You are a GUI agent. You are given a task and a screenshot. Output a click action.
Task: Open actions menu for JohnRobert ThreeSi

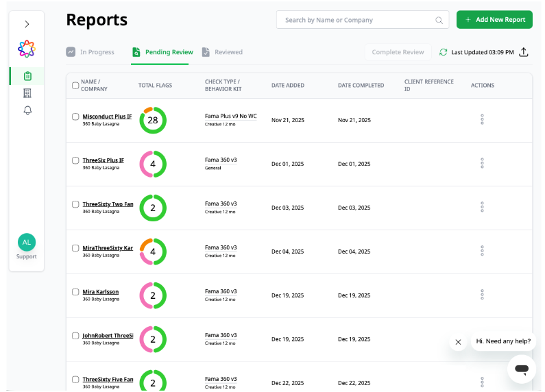482,339
